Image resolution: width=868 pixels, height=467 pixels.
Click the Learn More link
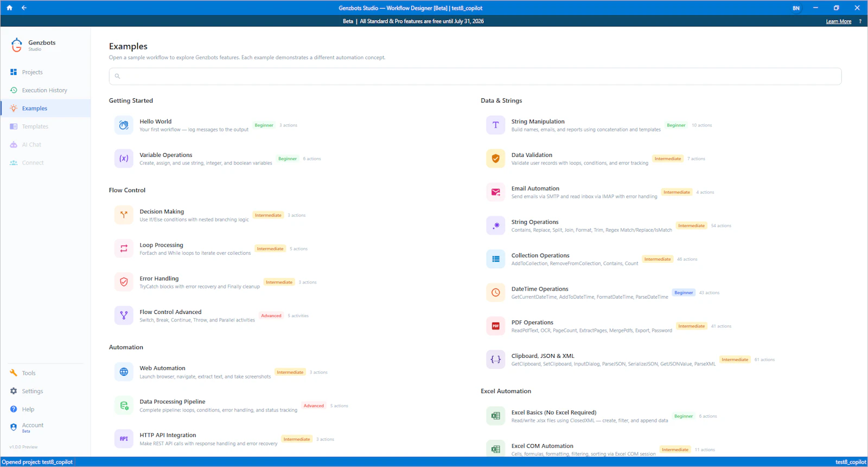[838, 21]
